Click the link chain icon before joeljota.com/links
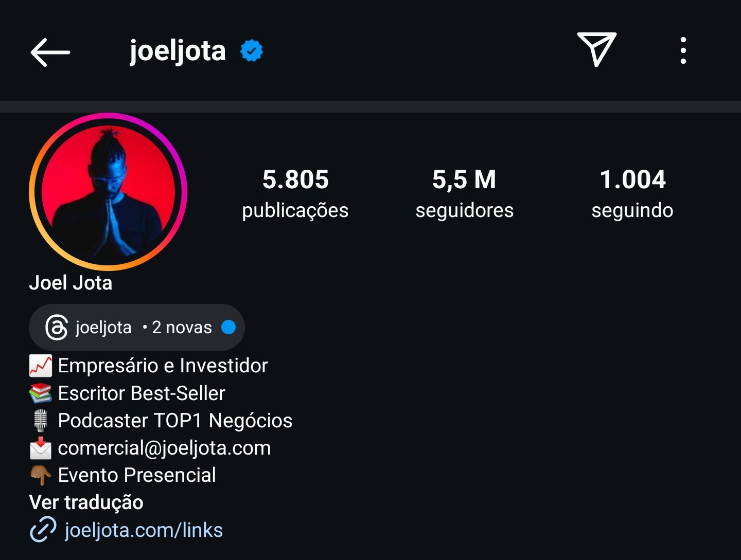 click(x=40, y=530)
